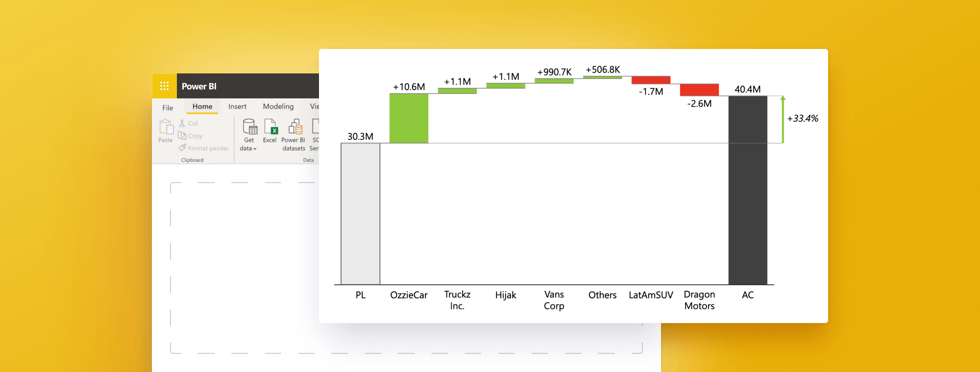This screenshot has height=372, width=980.
Task: Switch to the Insert ribbon tab
Action: click(237, 107)
